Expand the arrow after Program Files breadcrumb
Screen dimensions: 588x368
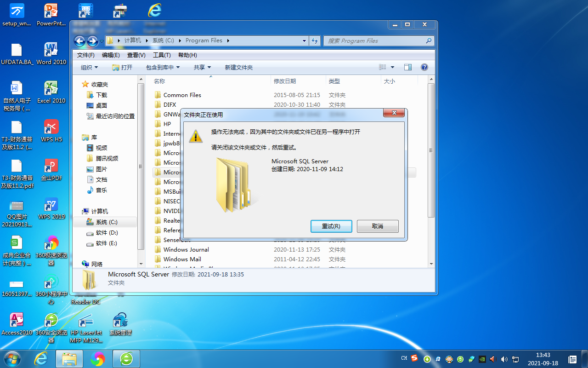[x=228, y=40]
